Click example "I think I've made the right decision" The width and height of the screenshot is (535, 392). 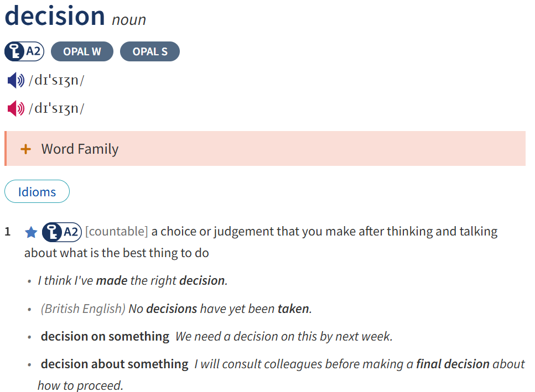[133, 280]
